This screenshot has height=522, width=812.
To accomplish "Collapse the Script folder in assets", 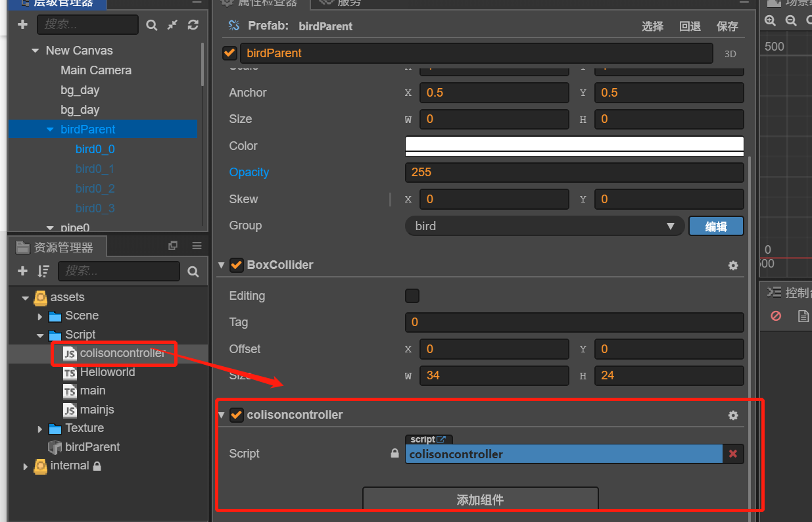I will click(41, 335).
